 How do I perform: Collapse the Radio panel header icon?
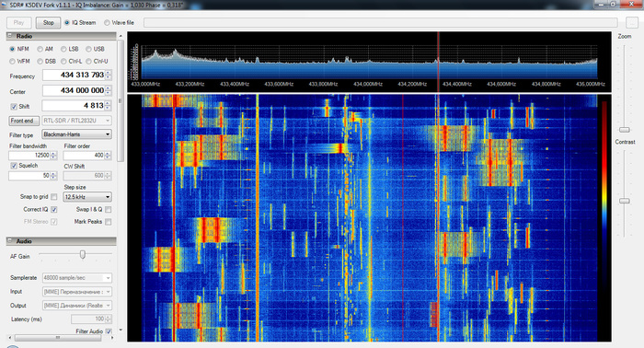10,36
